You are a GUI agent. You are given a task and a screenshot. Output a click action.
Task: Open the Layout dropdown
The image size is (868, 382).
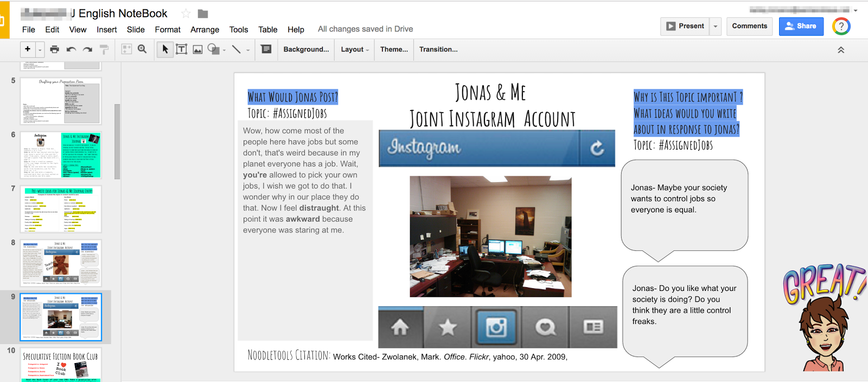[x=355, y=49]
